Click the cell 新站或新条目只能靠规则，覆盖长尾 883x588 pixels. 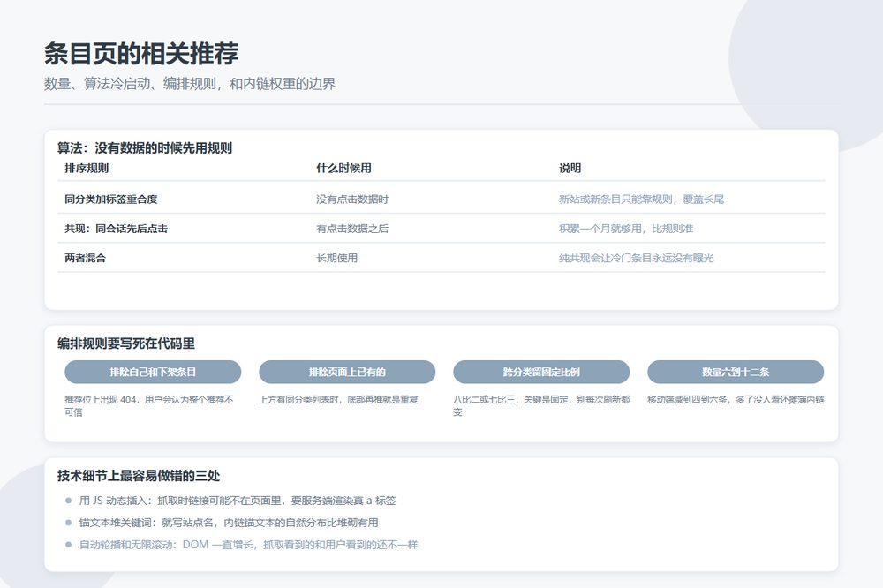641,199
